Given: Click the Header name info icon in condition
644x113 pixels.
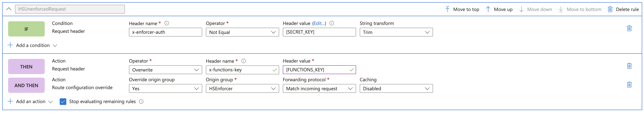Looking at the screenshot, I should point(167,23).
